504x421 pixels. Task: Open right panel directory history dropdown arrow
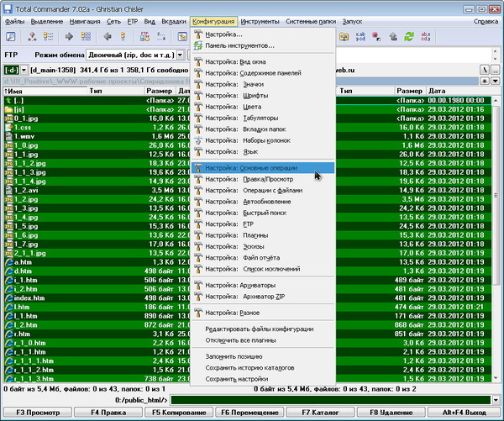496,81
